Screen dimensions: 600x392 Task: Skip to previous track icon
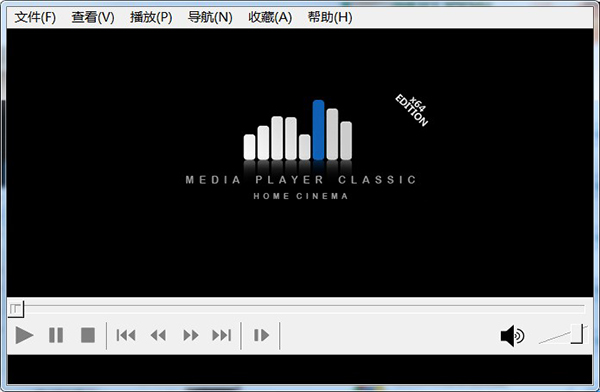126,336
